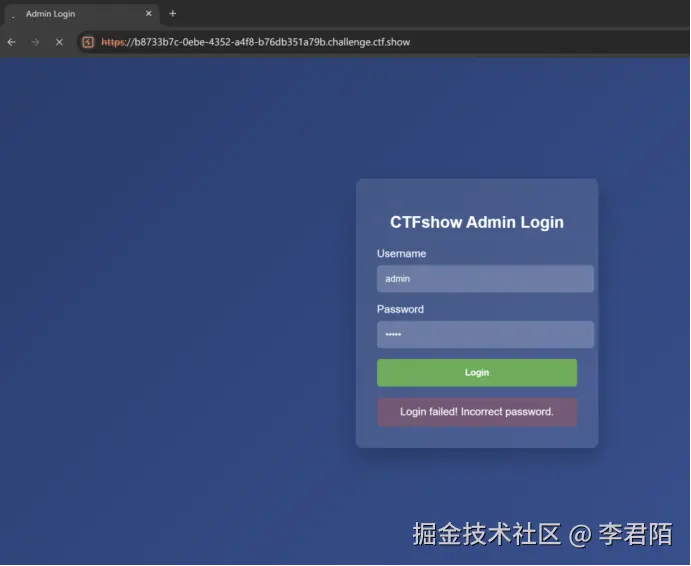Click the Username label
Screen dimensions: 691x566
(x=401, y=253)
